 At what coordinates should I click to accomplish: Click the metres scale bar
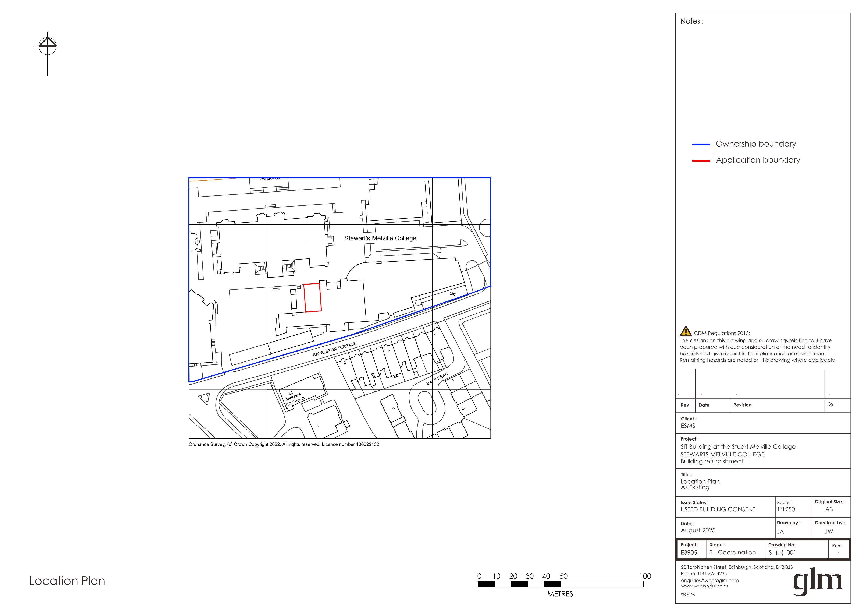coord(561,584)
